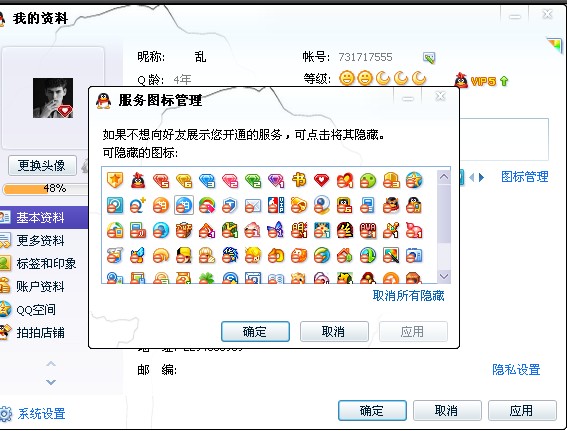Screen dimensions: 567x431
Task: Select the red heart diamond icon
Action: coord(322,180)
